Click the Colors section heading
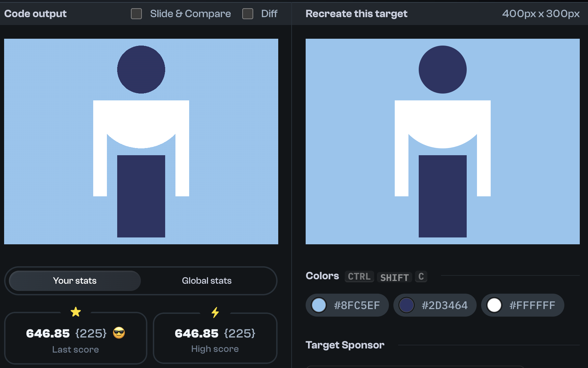This screenshot has height=368, width=588. pyautogui.click(x=322, y=276)
